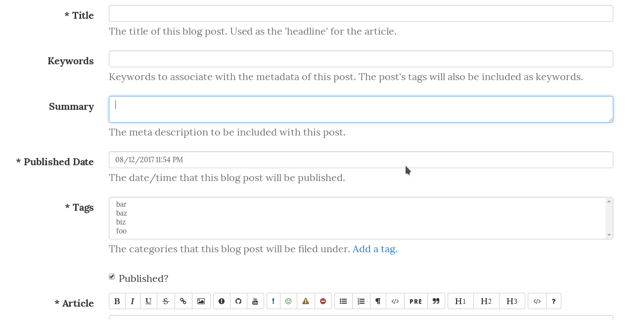Apply italic formatting
The height and width of the screenshot is (320, 644).
pos(133,301)
